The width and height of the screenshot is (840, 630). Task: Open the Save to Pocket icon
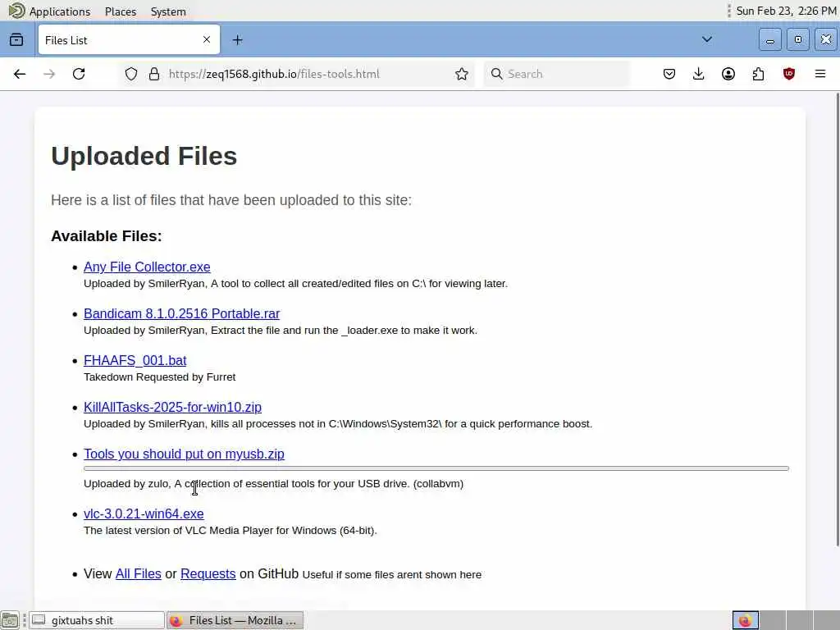669,74
